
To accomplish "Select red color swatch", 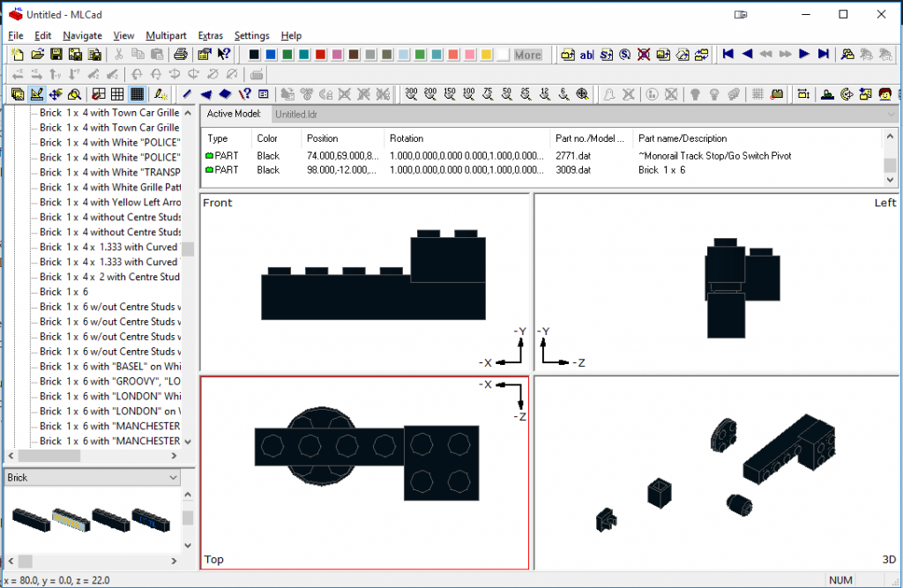I will [321, 55].
